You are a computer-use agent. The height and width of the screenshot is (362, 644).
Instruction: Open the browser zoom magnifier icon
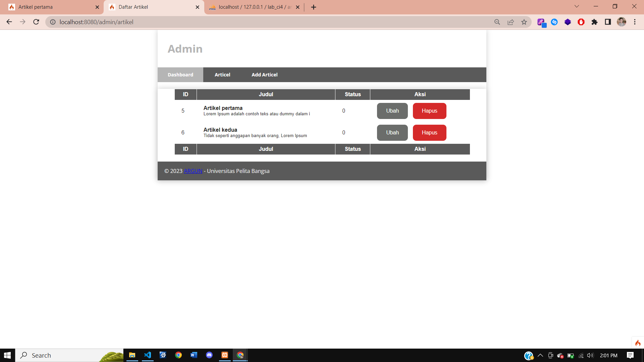click(x=497, y=22)
